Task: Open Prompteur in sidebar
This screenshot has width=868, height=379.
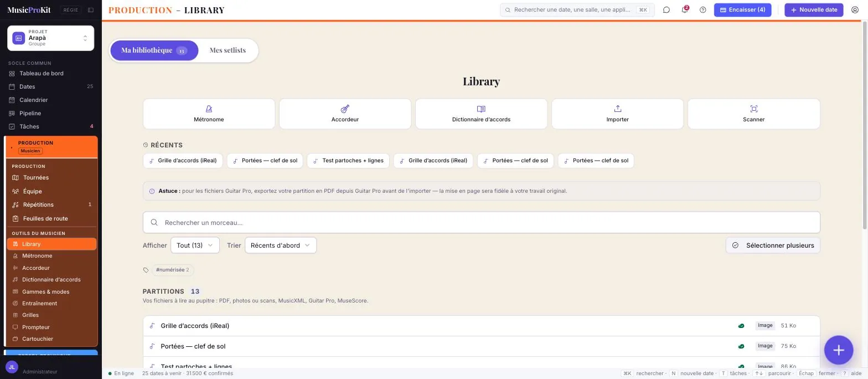Action: [51, 327]
